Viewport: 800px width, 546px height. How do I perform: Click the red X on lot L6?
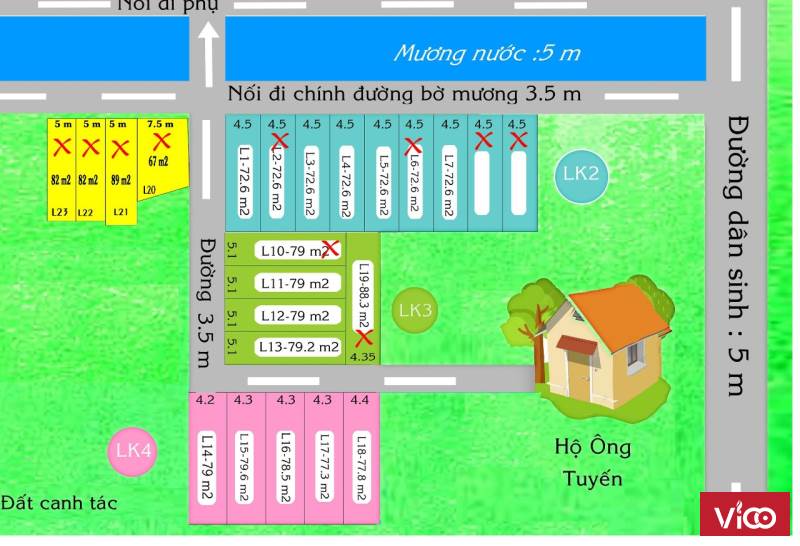tap(413, 146)
